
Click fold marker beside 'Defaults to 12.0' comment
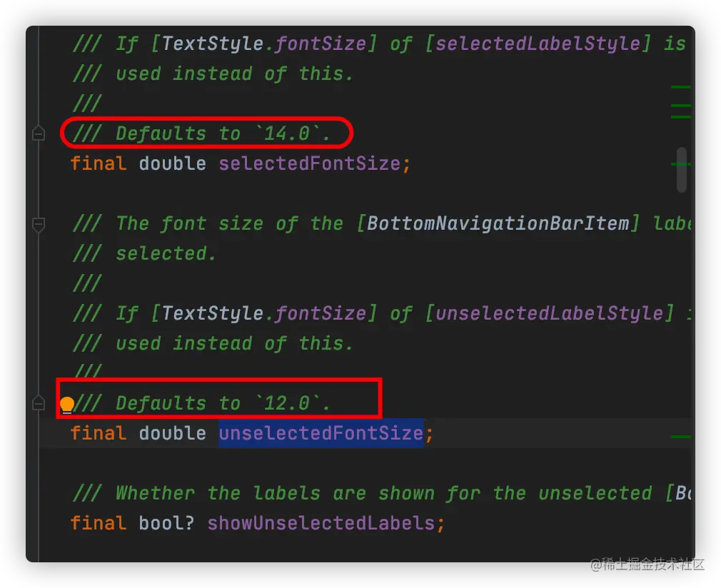point(39,404)
